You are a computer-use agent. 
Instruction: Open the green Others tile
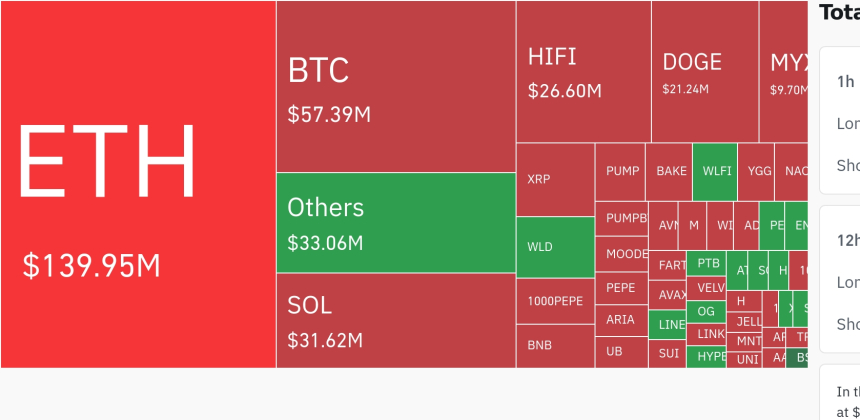click(396, 223)
